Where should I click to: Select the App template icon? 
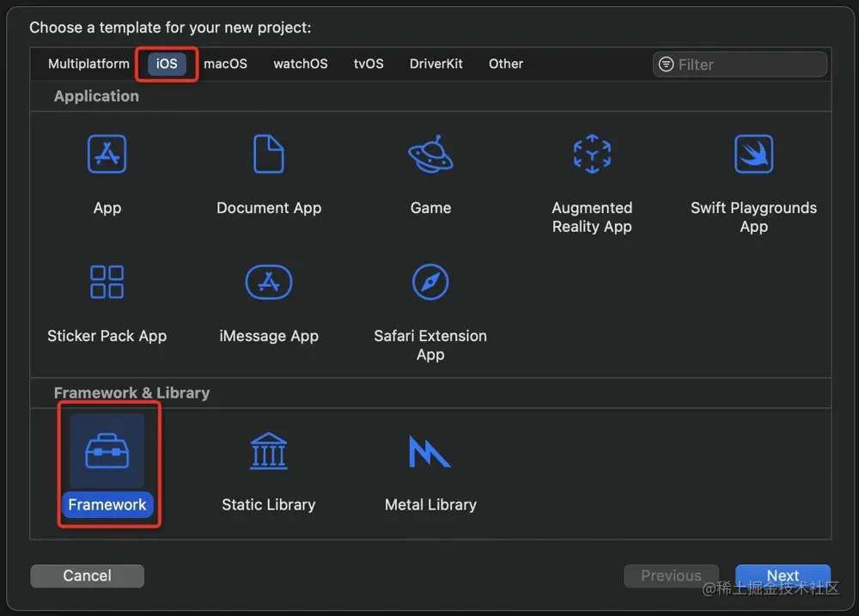[107, 154]
